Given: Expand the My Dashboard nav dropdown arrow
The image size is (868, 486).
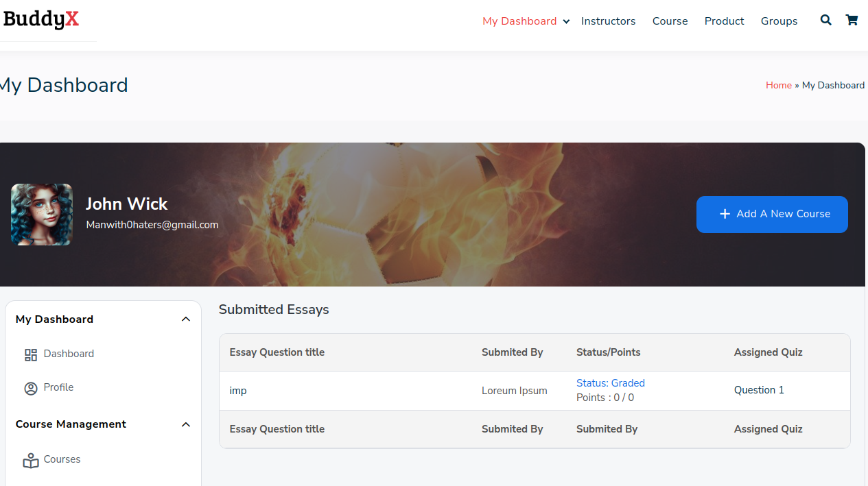Looking at the screenshot, I should (566, 22).
